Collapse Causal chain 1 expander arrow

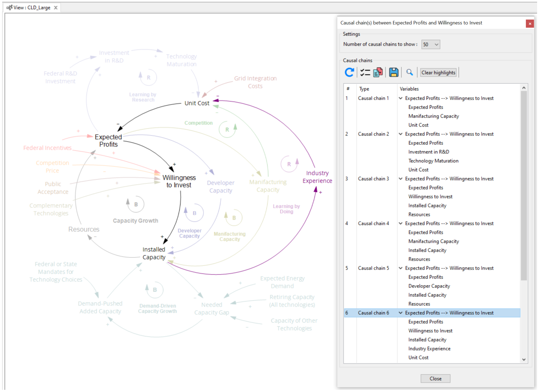click(400, 98)
